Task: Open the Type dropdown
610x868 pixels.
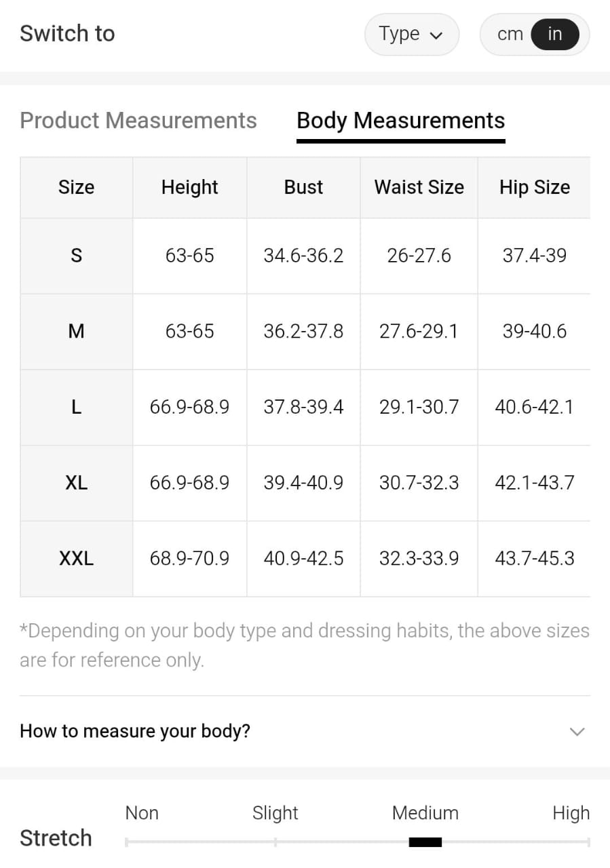Action: 411,34
